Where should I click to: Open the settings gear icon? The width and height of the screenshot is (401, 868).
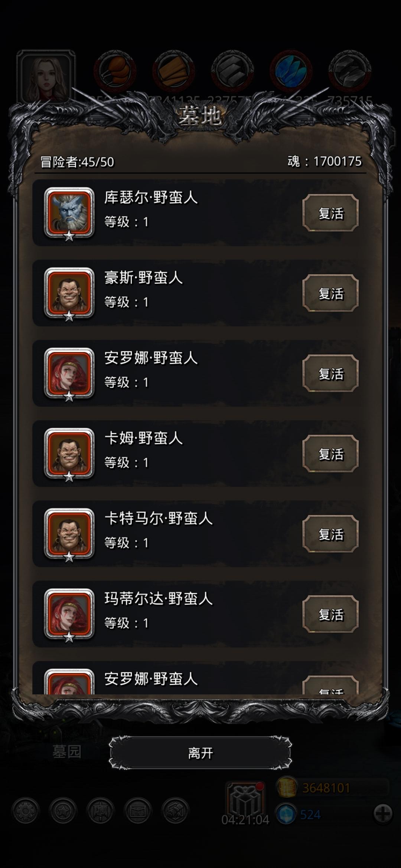click(x=25, y=811)
